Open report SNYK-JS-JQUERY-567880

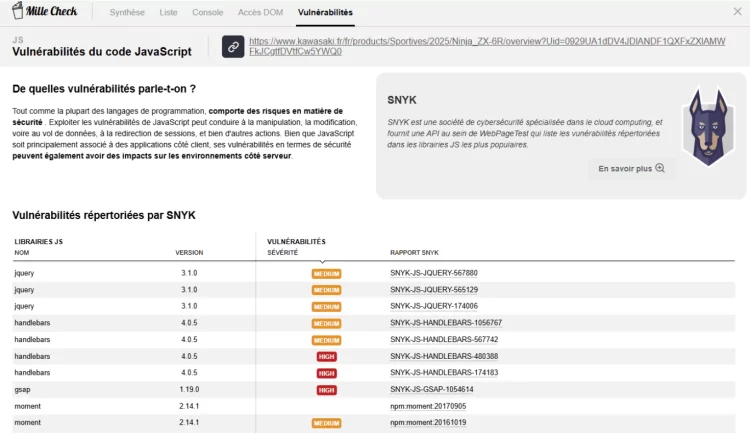pos(433,273)
